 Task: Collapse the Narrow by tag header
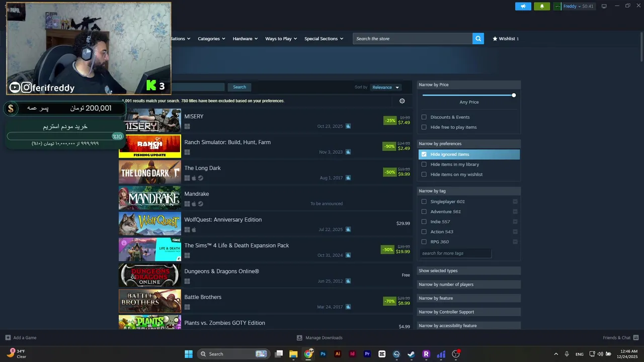coord(469,191)
